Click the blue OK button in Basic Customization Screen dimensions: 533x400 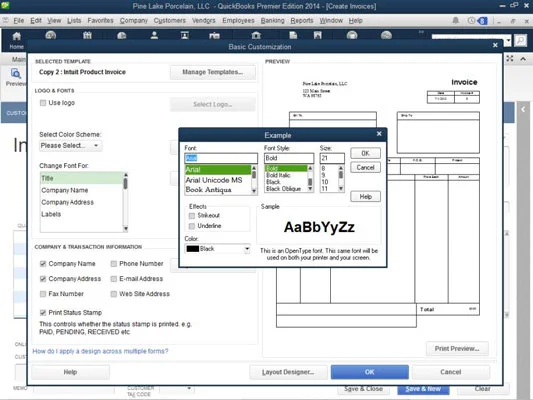point(369,372)
